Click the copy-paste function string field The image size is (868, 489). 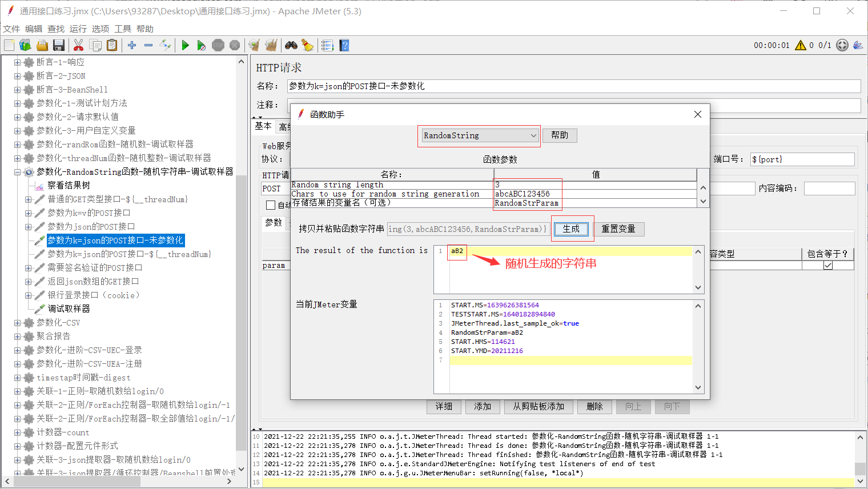pyautogui.click(x=468, y=229)
